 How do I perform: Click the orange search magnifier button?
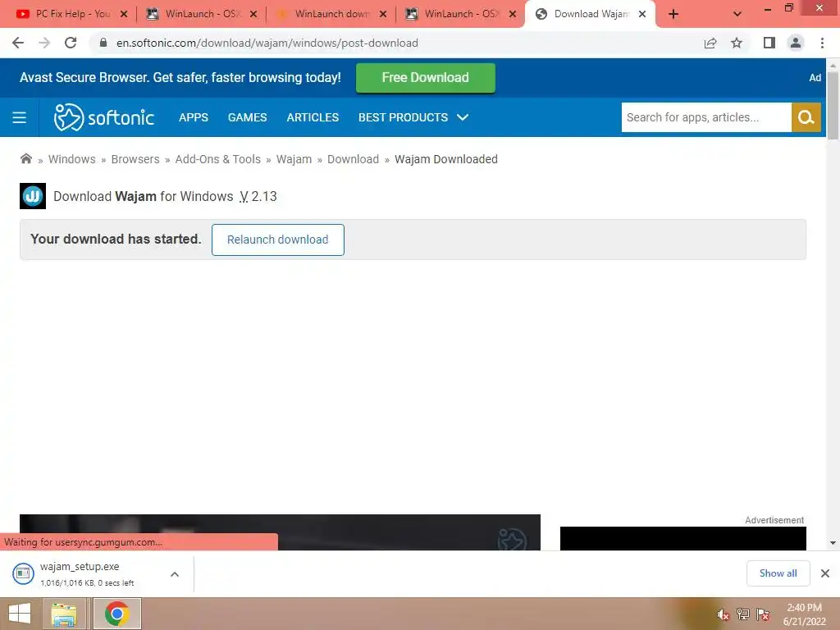pyautogui.click(x=806, y=117)
